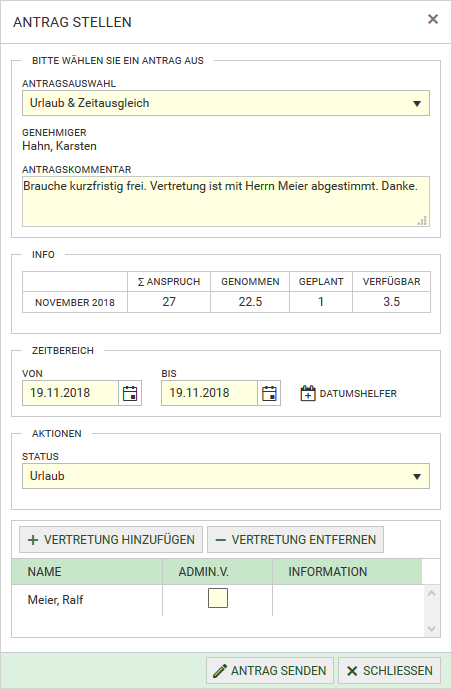
Task: Select the Meier, Ralf row
Action: click(x=218, y=600)
